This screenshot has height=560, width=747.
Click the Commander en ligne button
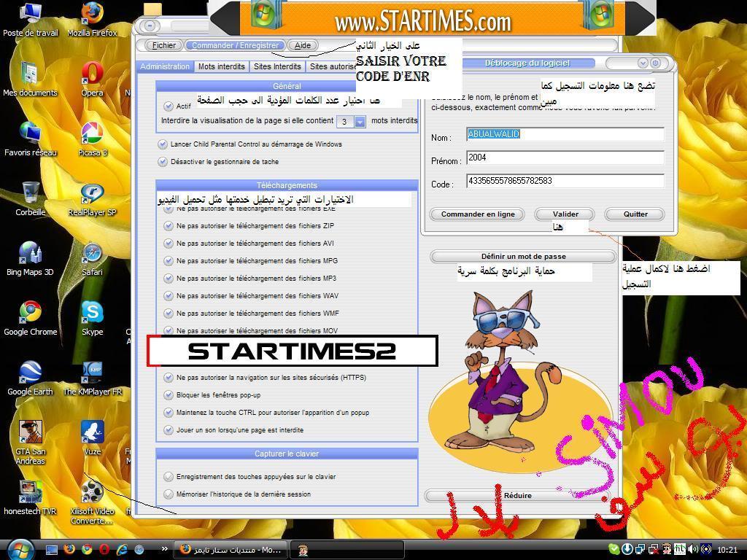[x=477, y=214]
